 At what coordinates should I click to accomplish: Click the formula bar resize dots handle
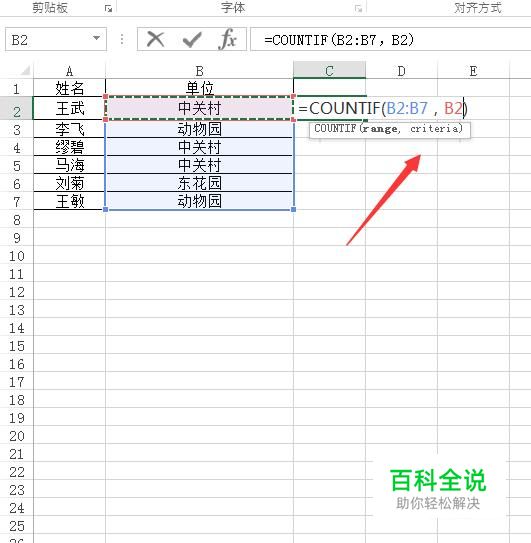point(122,39)
